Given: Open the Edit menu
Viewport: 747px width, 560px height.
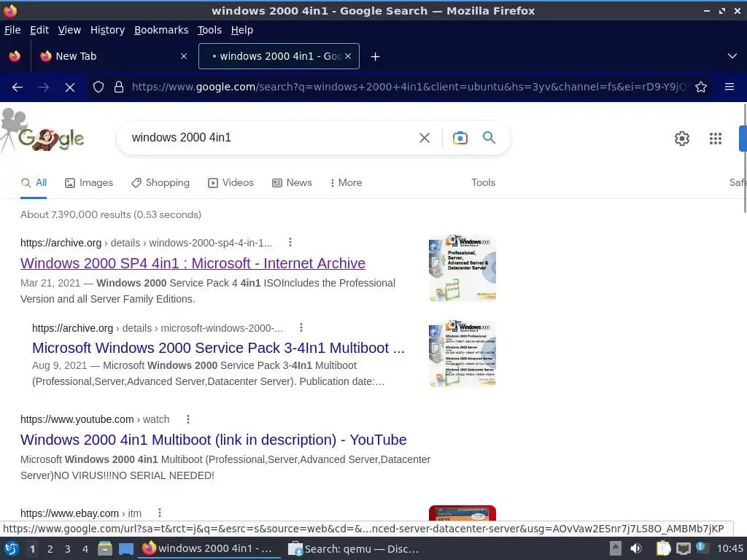Looking at the screenshot, I should [39, 30].
